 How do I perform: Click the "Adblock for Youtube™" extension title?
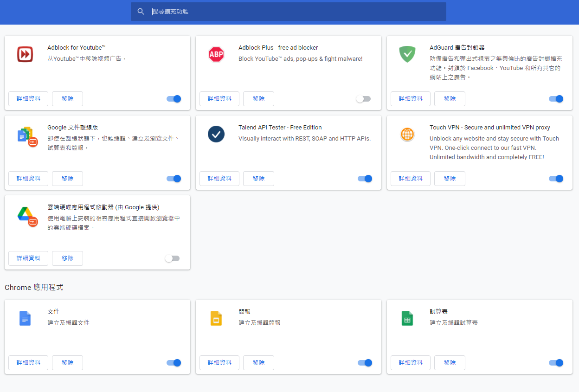pos(77,48)
